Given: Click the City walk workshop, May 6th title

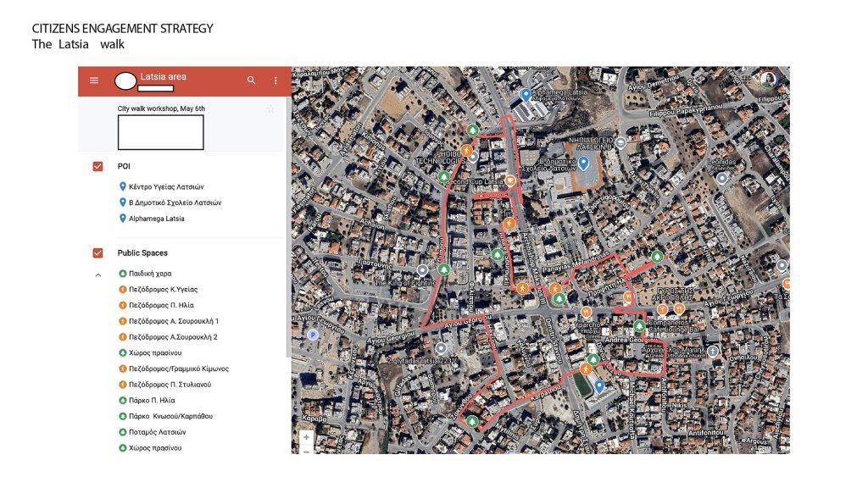Looking at the screenshot, I should tap(161, 108).
